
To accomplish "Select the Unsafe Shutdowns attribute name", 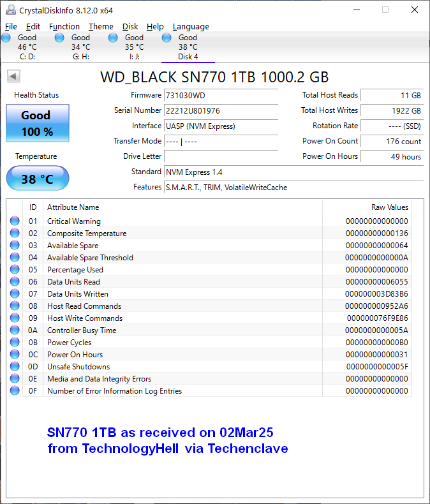I will (78, 366).
